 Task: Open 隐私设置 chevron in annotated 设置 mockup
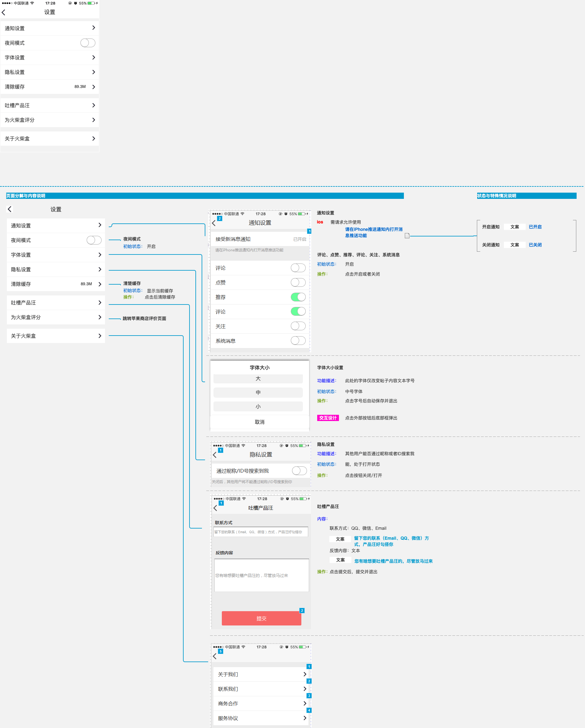coord(100,269)
